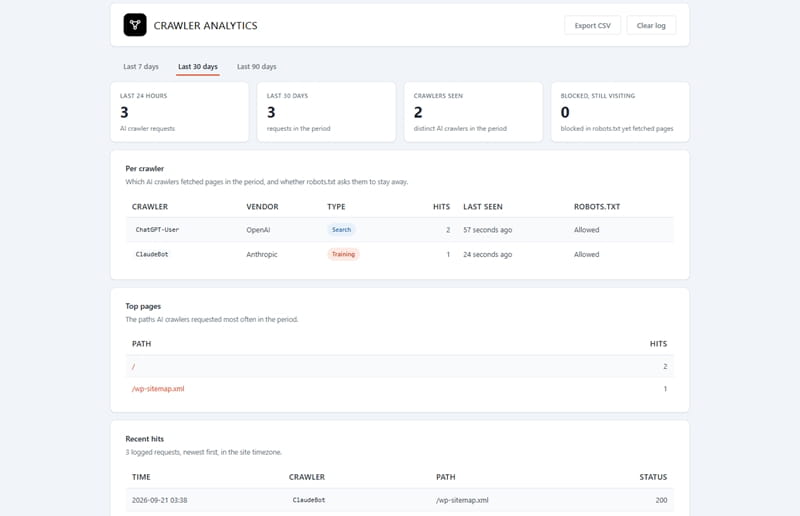Export the log as CSV
The image size is (800, 516).
tap(592, 26)
